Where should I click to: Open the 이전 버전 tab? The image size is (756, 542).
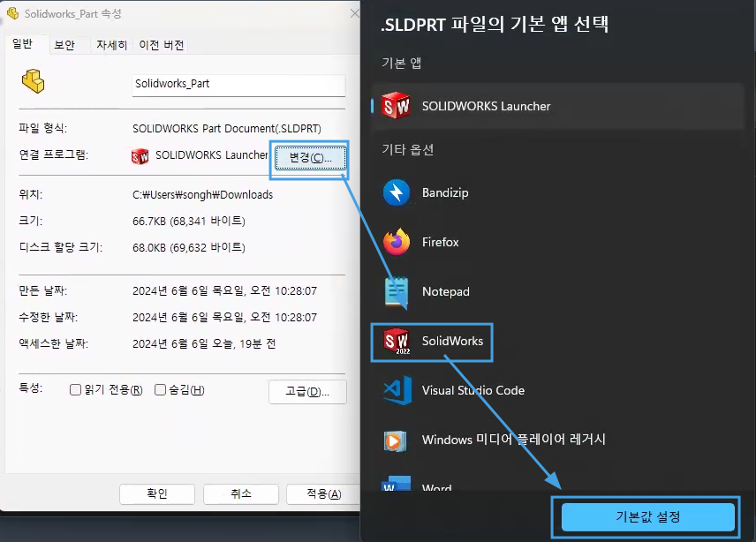[162, 45]
